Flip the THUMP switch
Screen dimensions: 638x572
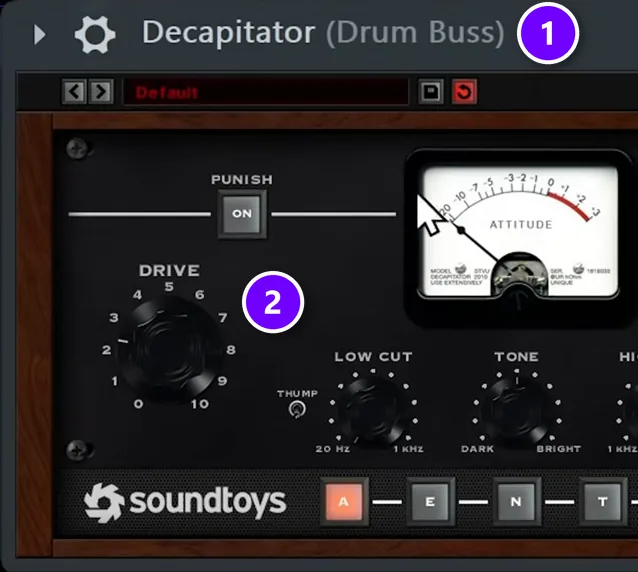click(x=297, y=409)
